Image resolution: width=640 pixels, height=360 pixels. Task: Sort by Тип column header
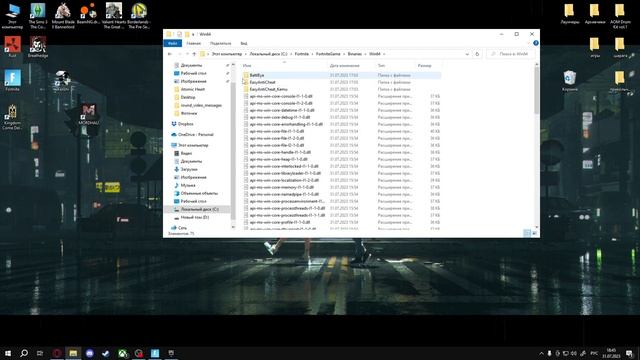[381, 66]
